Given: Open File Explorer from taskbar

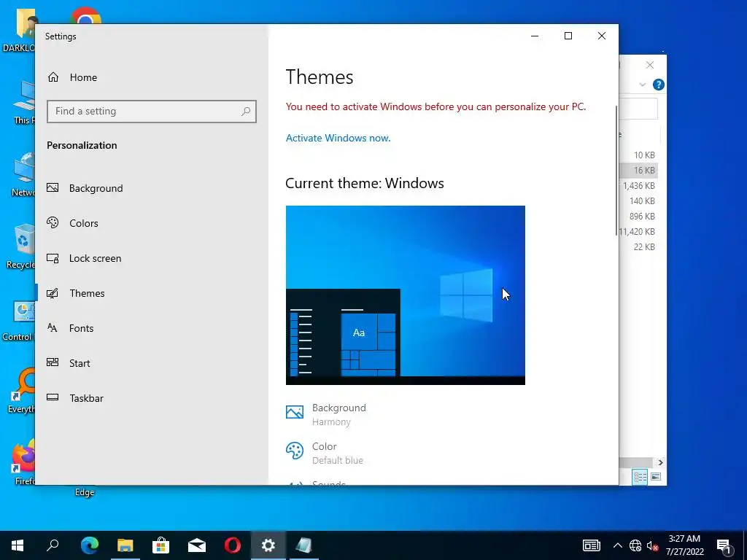Looking at the screenshot, I should tap(125, 545).
